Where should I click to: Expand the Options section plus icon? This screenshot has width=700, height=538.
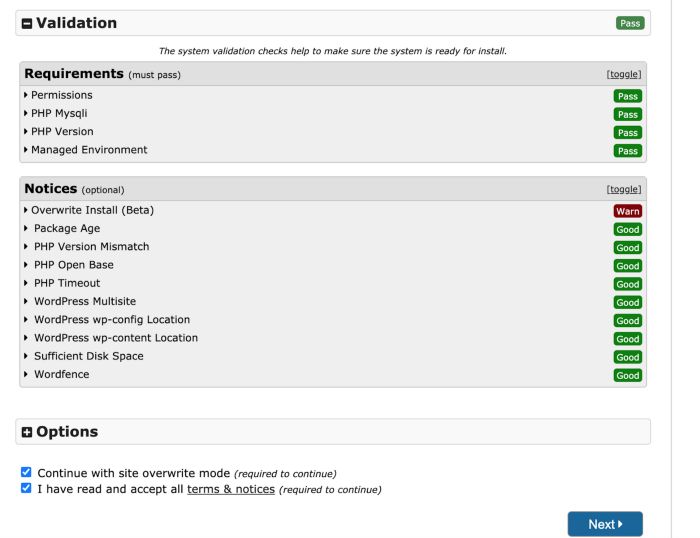pos(27,432)
